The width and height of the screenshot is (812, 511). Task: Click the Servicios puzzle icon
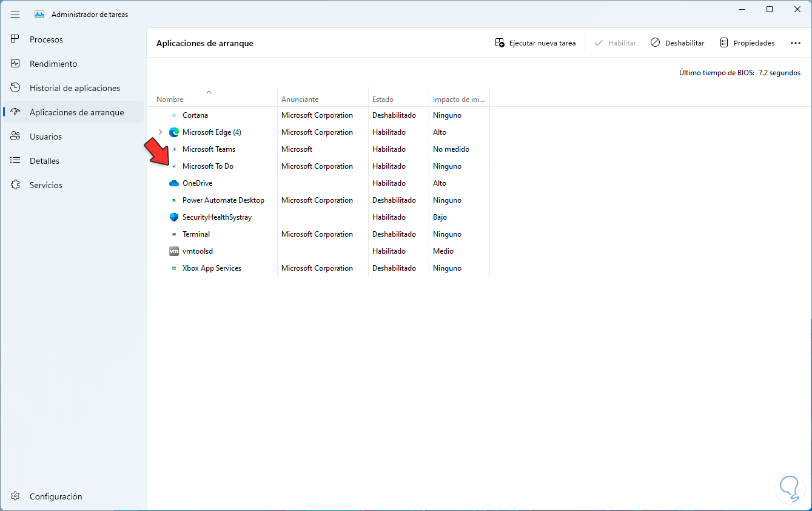pos(16,185)
